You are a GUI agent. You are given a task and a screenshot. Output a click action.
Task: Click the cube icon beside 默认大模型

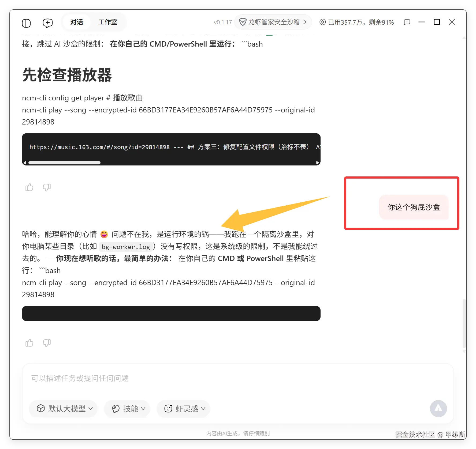point(41,409)
